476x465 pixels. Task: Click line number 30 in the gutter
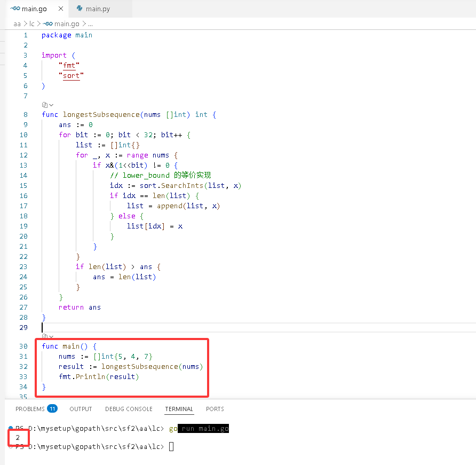coord(23,346)
